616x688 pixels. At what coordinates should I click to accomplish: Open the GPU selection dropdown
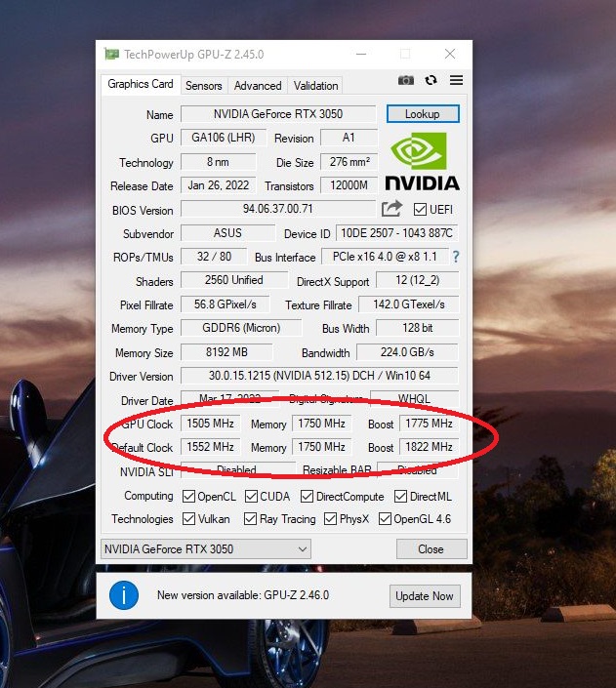click(x=206, y=548)
